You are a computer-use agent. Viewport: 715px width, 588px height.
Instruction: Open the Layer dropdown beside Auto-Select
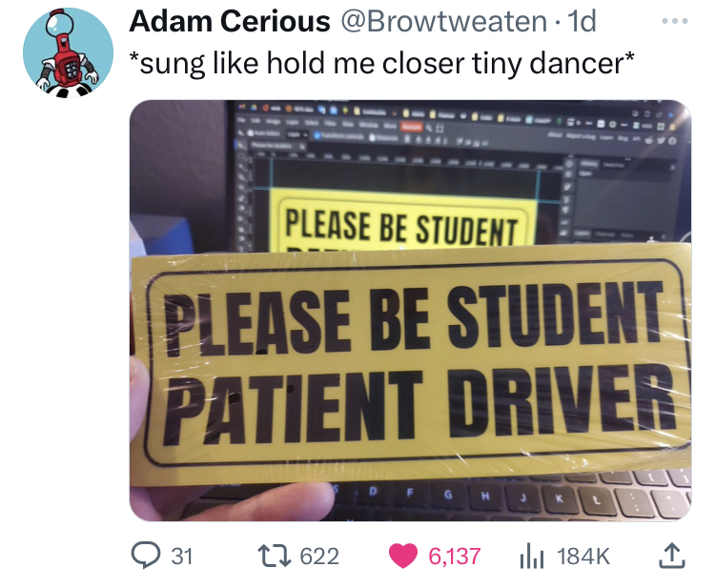point(298,135)
